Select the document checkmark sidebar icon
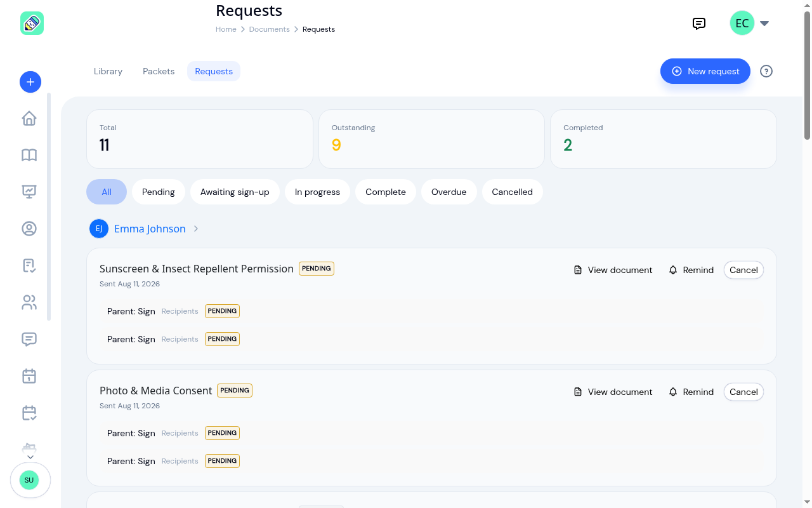The height and width of the screenshot is (508, 812). pyautogui.click(x=29, y=265)
